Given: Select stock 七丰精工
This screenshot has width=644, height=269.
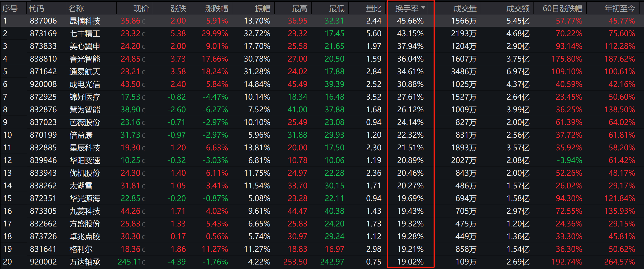Looking at the screenshot, I should click(x=85, y=34).
